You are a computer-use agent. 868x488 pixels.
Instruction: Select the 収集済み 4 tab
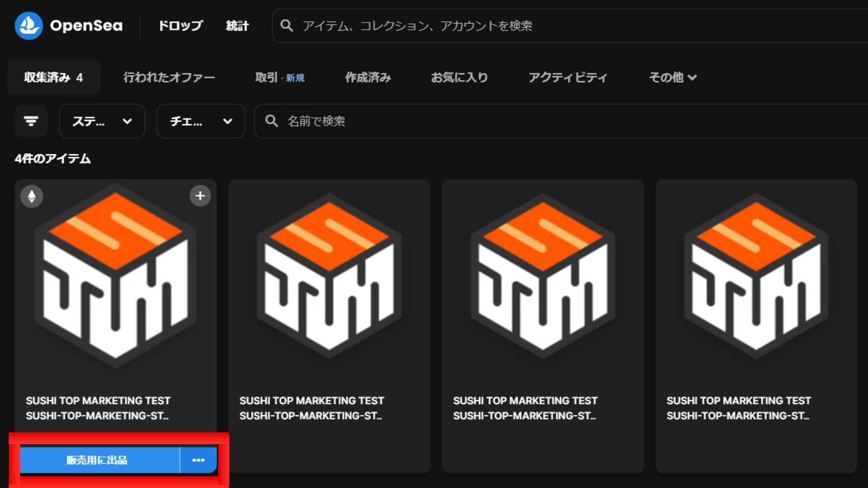tap(54, 77)
